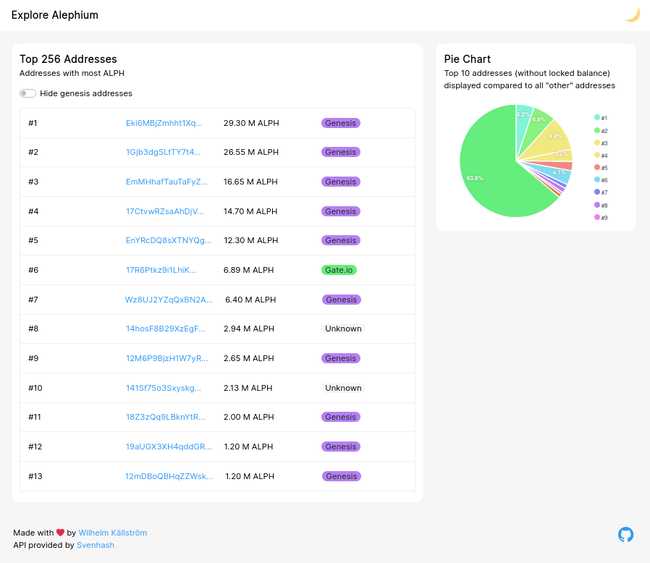
Task: Visit Wilhelm Källström's link in footer
Action: tap(112, 533)
